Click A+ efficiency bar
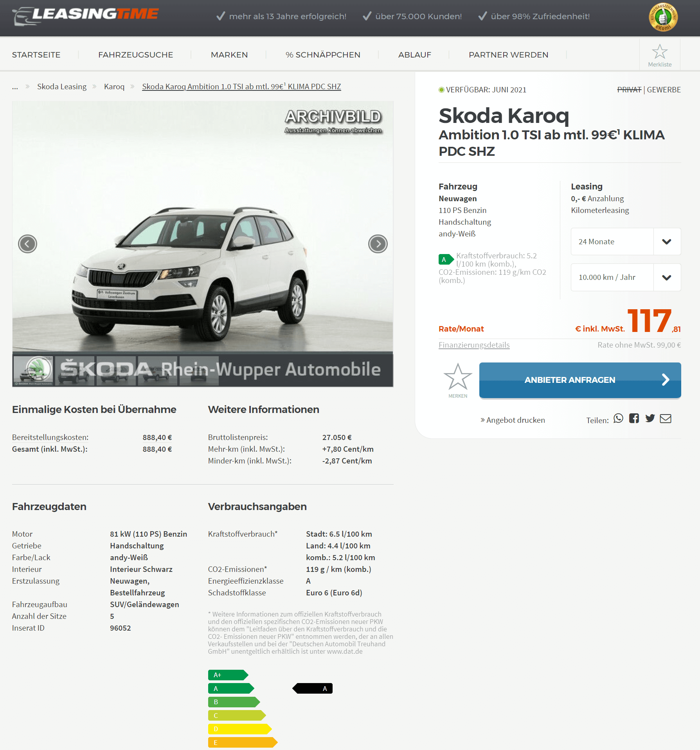This screenshot has height=750, width=700. pyautogui.click(x=228, y=675)
